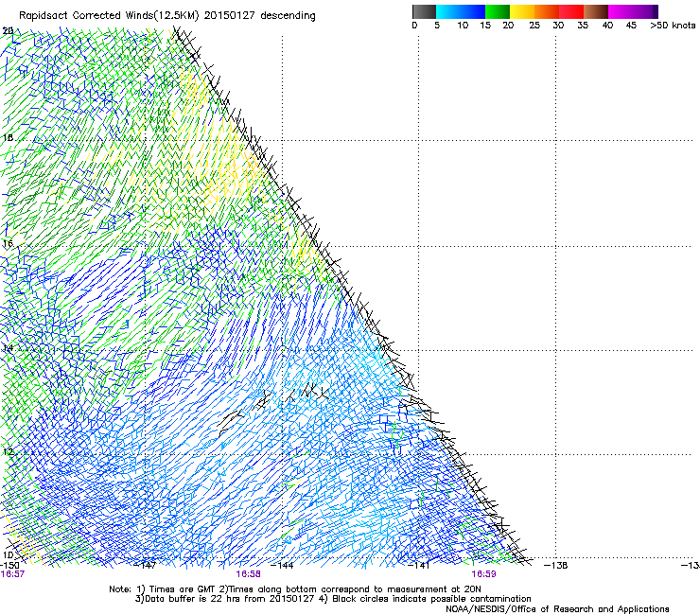Viewport: 700px width, 615px height.
Task: Click the note 'Data buffer is 22 hrs from 20150127'
Action: (x=230, y=599)
